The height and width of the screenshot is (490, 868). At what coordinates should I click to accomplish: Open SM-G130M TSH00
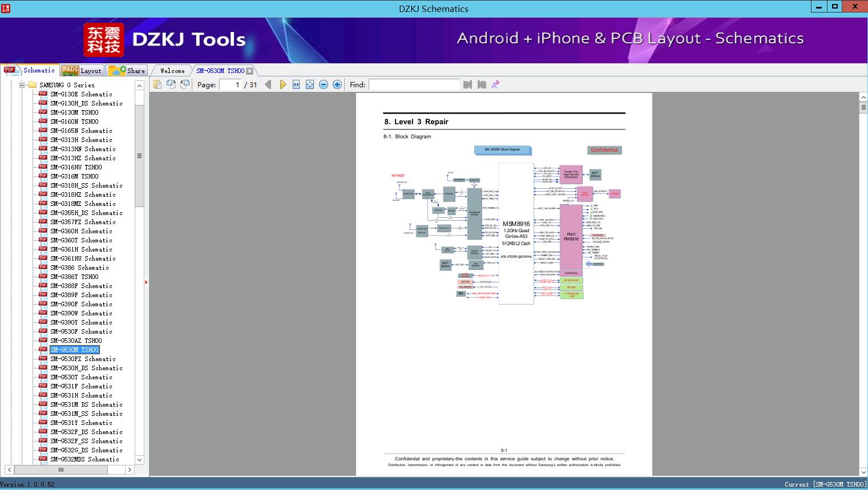point(74,112)
